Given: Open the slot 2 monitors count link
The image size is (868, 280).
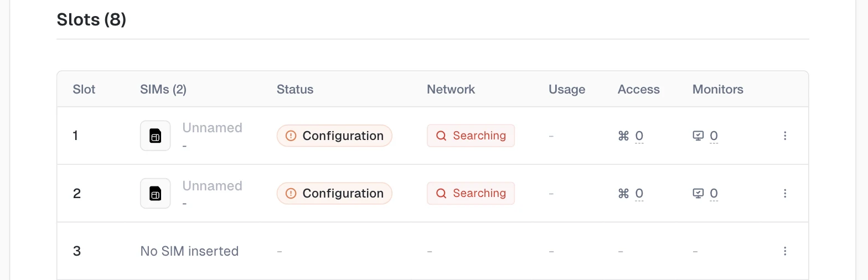Looking at the screenshot, I should [714, 193].
